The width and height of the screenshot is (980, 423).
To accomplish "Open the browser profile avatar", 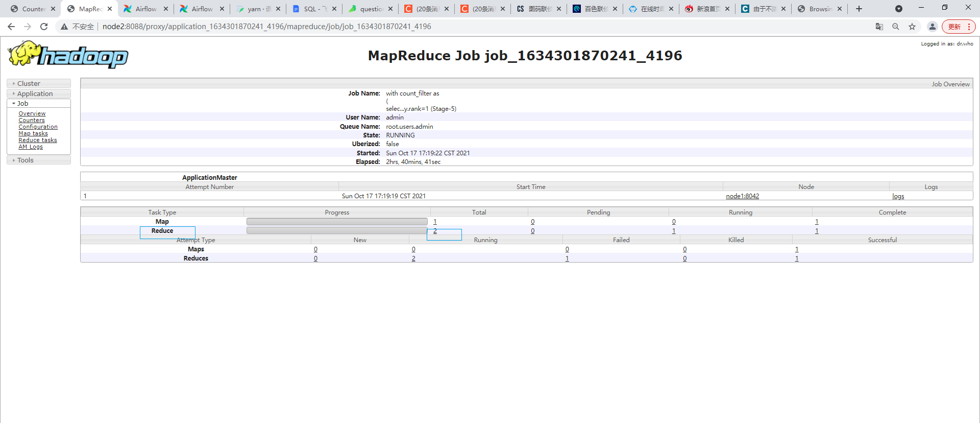I will tap(932, 27).
